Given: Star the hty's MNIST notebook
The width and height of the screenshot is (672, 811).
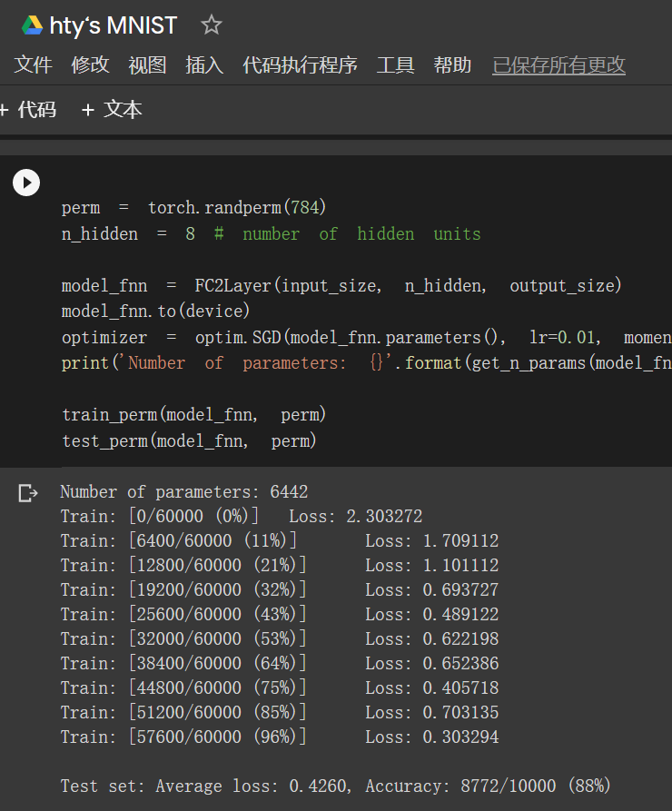Looking at the screenshot, I should click(211, 25).
